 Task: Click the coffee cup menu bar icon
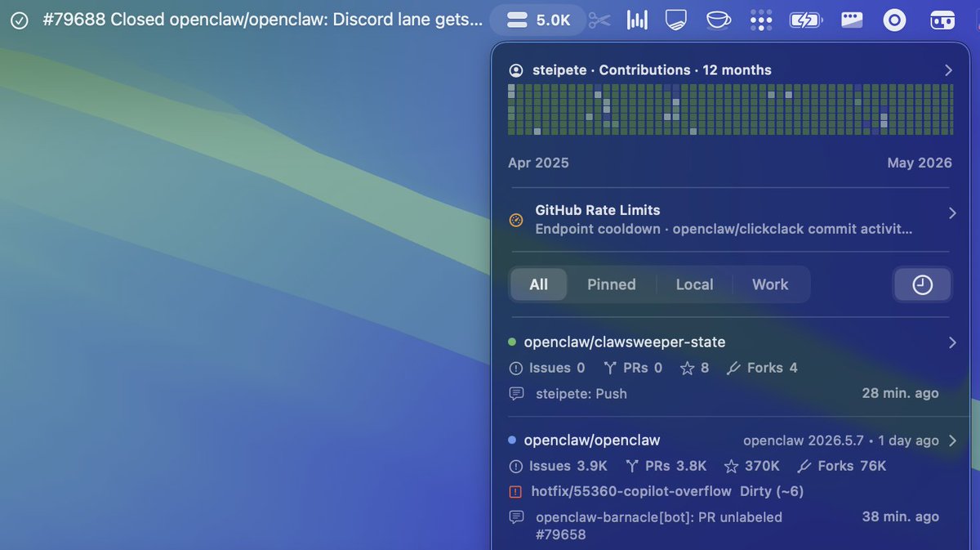pos(718,20)
